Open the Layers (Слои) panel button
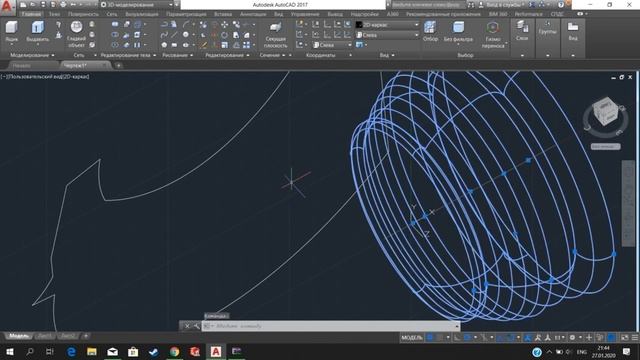640x360 pixels. (x=522, y=31)
